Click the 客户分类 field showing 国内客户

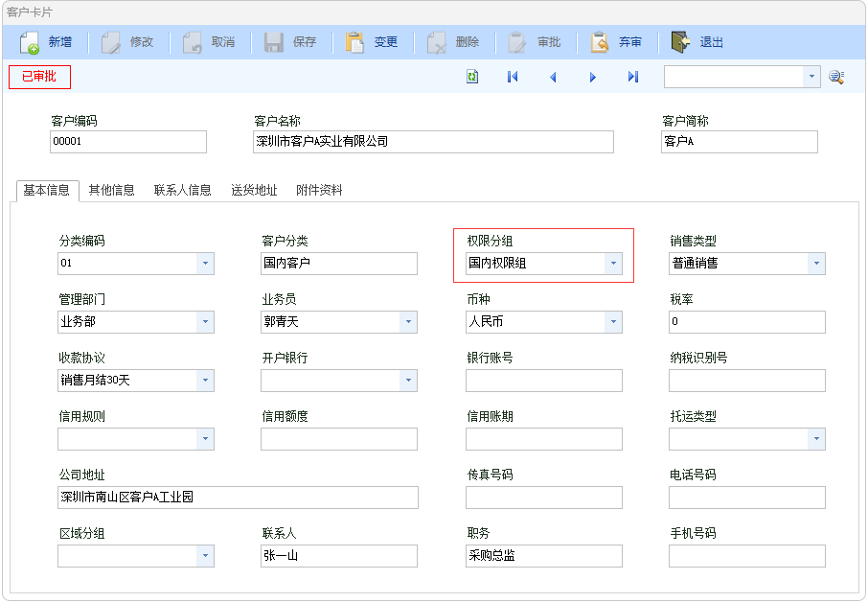339,264
